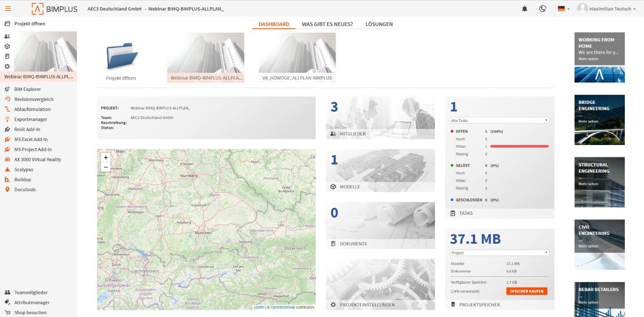Open the Project storage dropdown
Screen dimensions: 644x317
pos(499,253)
